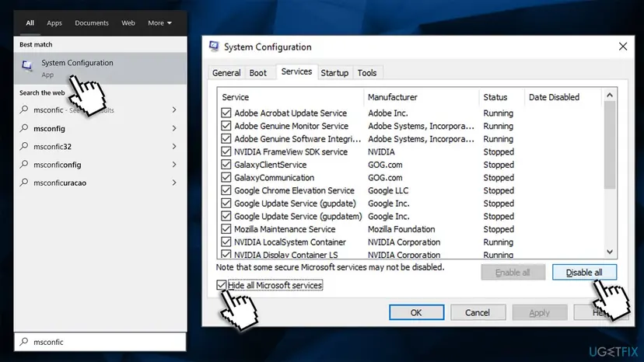Screen dimensions: 644x362
Task: Select the NVIDIA Corporation manufacturer cell for LocalSystem Container
Action: point(404,242)
